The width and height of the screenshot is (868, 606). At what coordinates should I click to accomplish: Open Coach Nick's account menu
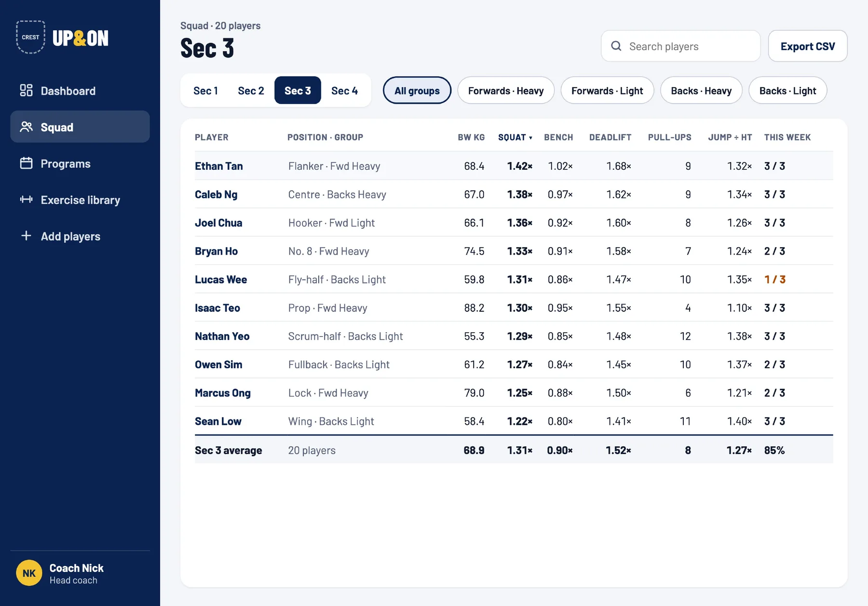pyautogui.click(x=80, y=573)
